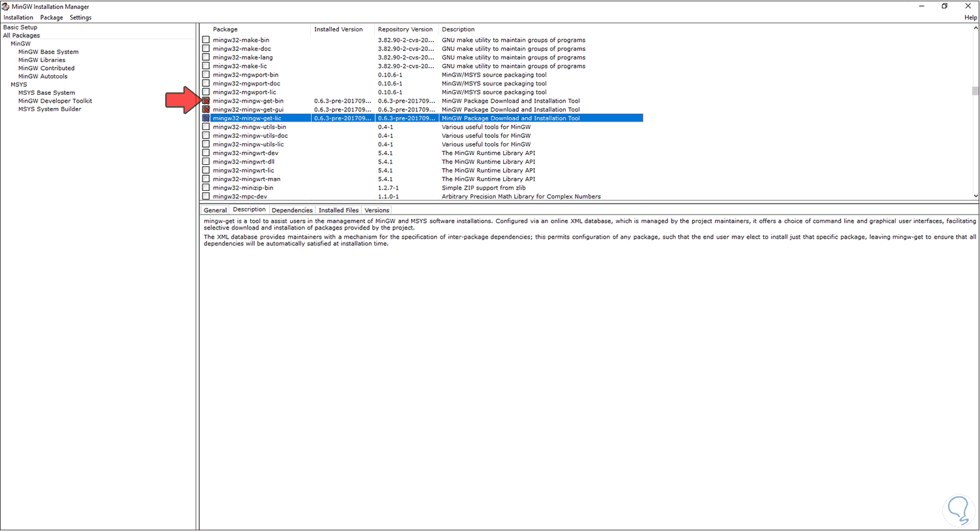Open the Installation menu
This screenshot has width=980, height=531.
[18, 18]
